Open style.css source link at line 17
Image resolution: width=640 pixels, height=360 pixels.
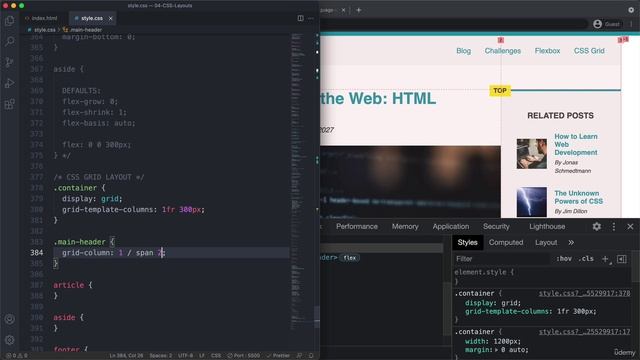pos(584,332)
